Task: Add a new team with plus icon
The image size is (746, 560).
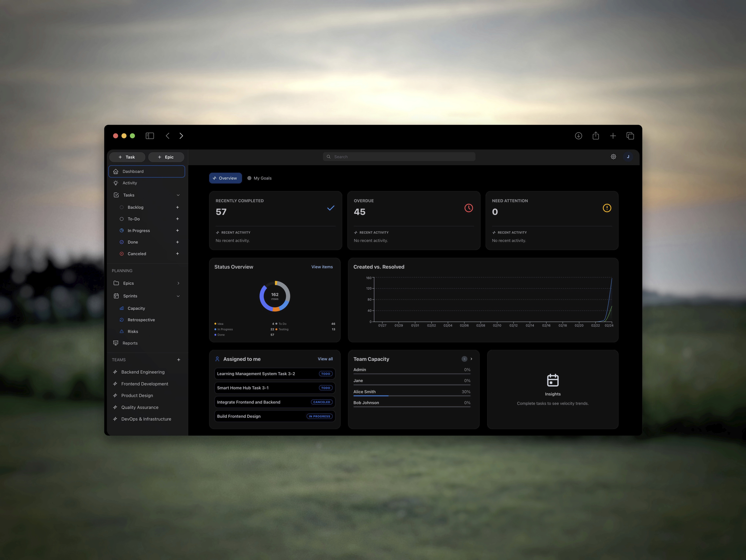Action: click(x=179, y=360)
